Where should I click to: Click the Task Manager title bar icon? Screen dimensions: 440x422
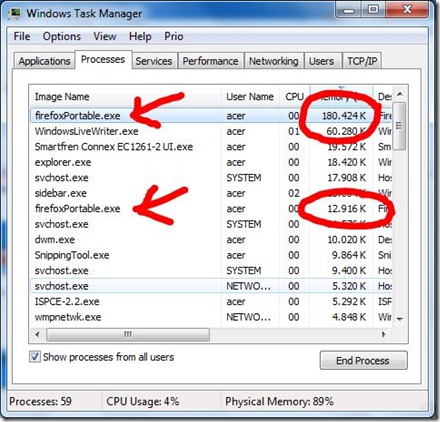point(15,14)
